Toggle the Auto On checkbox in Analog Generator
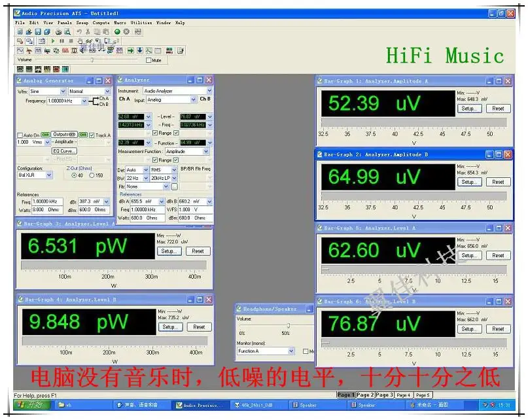Image resolution: width=528 pixels, height=420 pixels. click(x=20, y=135)
